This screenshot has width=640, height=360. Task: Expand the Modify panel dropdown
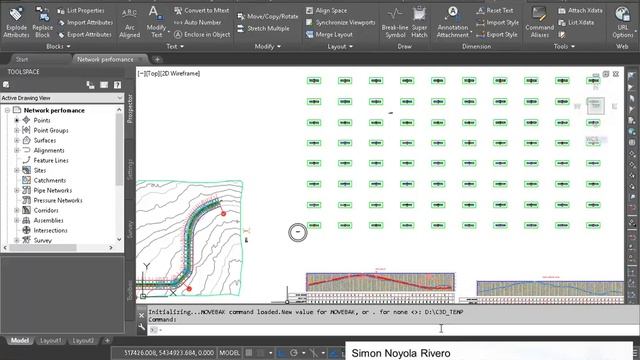click(268, 47)
